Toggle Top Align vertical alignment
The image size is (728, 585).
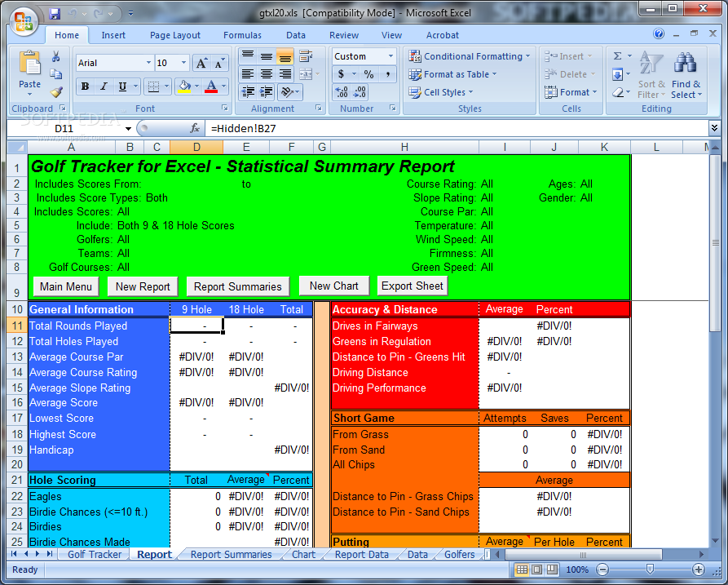tap(248, 56)
